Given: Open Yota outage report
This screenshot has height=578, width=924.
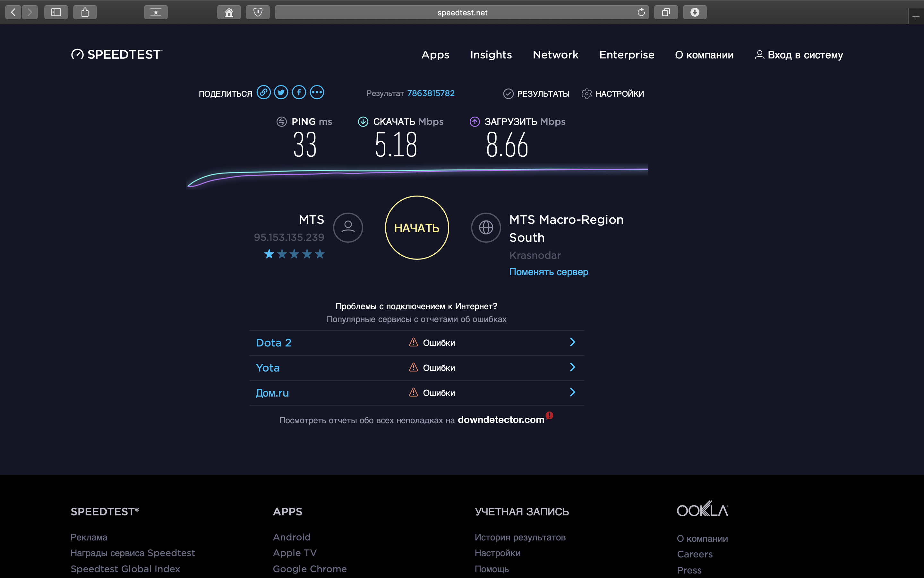Looking at the screenshot, I should coord(268,368).
